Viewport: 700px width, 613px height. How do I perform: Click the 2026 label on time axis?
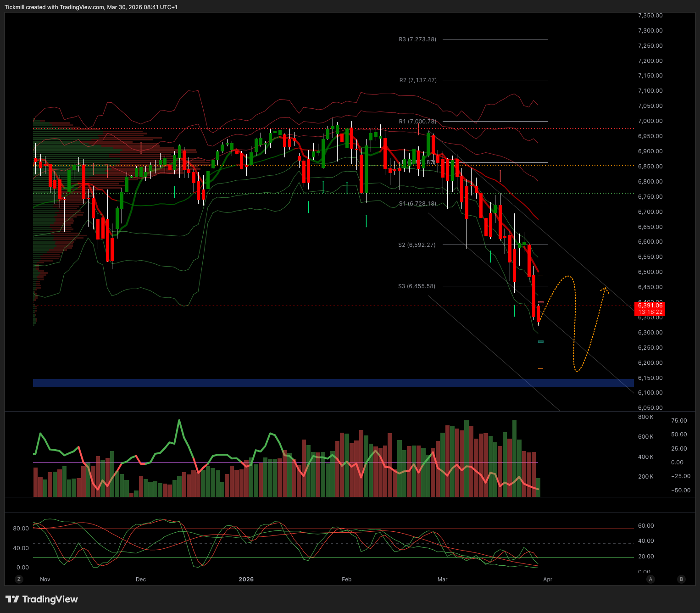(246, 579)
